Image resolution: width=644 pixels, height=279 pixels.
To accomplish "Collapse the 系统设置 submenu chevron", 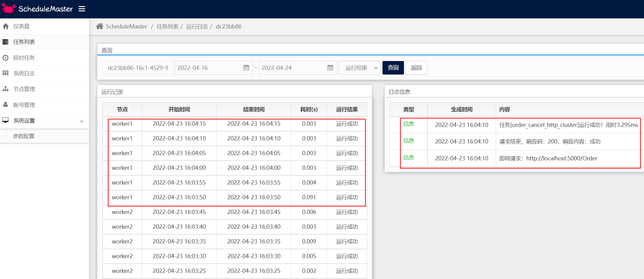I will (x=82, y=121).
